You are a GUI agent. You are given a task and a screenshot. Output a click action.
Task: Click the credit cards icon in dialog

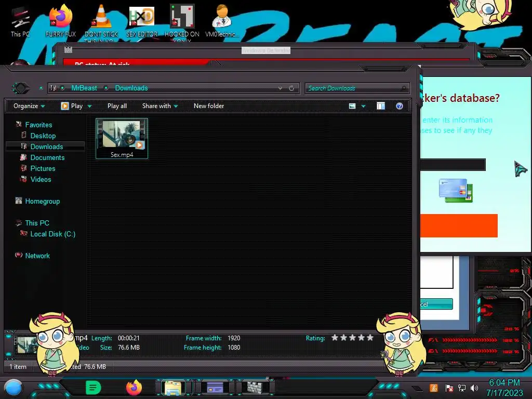coord(456,190)
